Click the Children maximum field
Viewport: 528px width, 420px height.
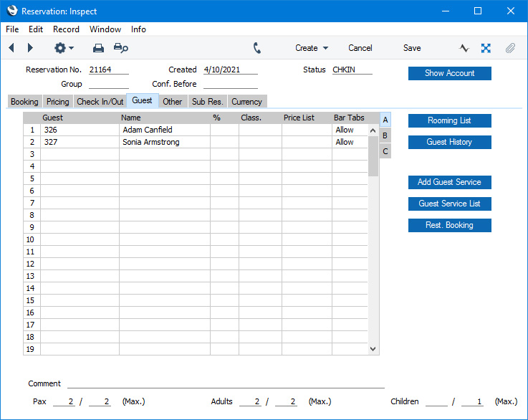(x=472, y=401)
